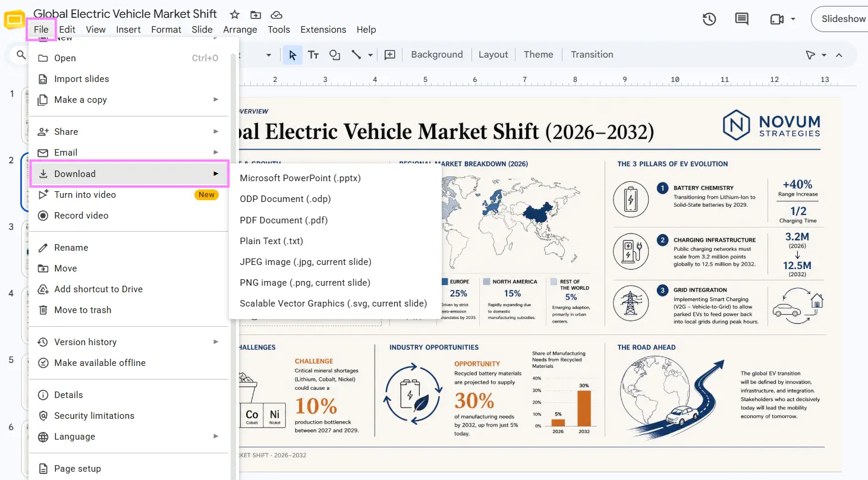Viewport: 868px width, 480px height.
Task: Expand Version history submenu
Action: pyautogui.click(x=216, y=342)
